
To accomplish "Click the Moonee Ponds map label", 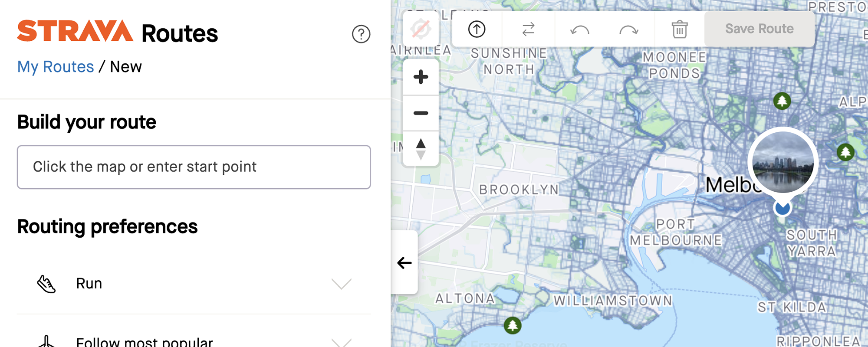I will click(x=674, y=65).
